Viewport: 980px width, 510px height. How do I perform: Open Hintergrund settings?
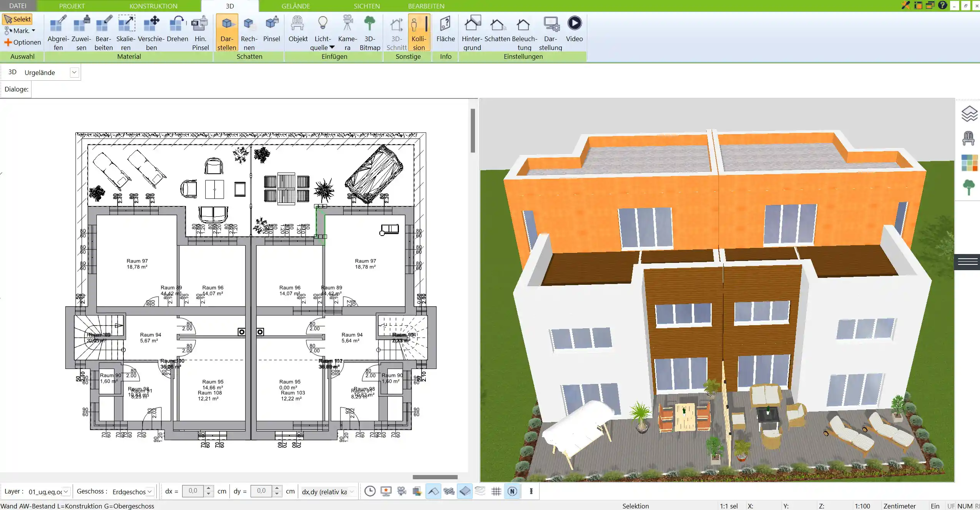click(x=472, y=33)
